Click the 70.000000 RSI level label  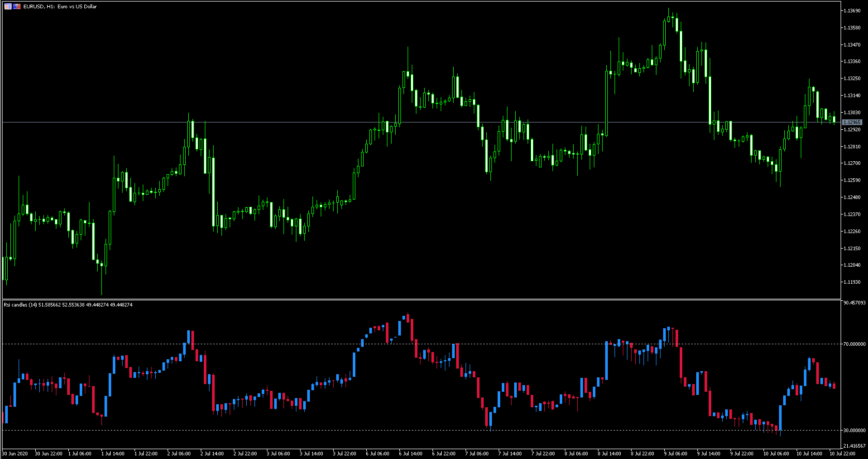pos(854,344)
